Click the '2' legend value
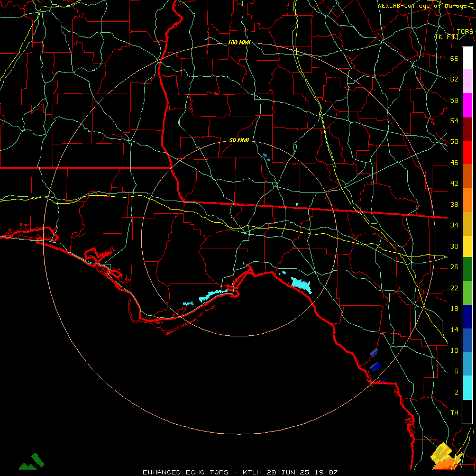The height and width of the screenshot is (476, 476). [456, 392]
